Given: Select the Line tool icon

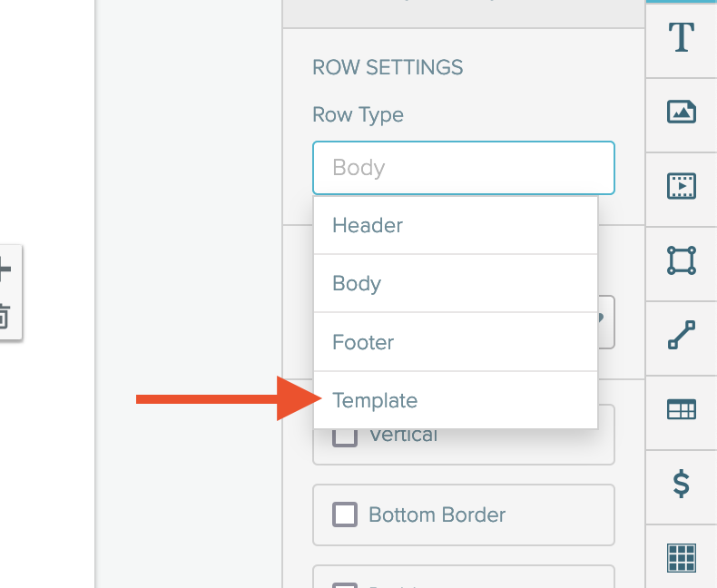Looking at the screenshot, I should coord(682,335).
